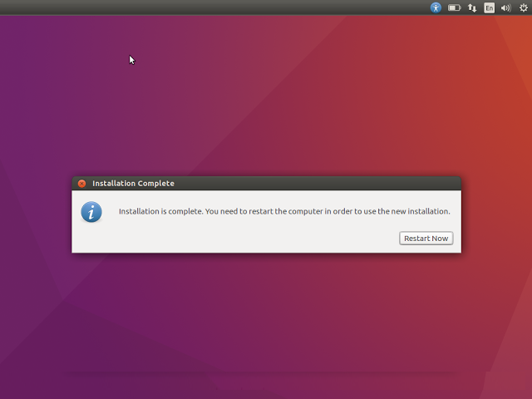This screenshot has height=399, width=532.
Task: Open the battery status indicator
Action: [x=455, y=7]
